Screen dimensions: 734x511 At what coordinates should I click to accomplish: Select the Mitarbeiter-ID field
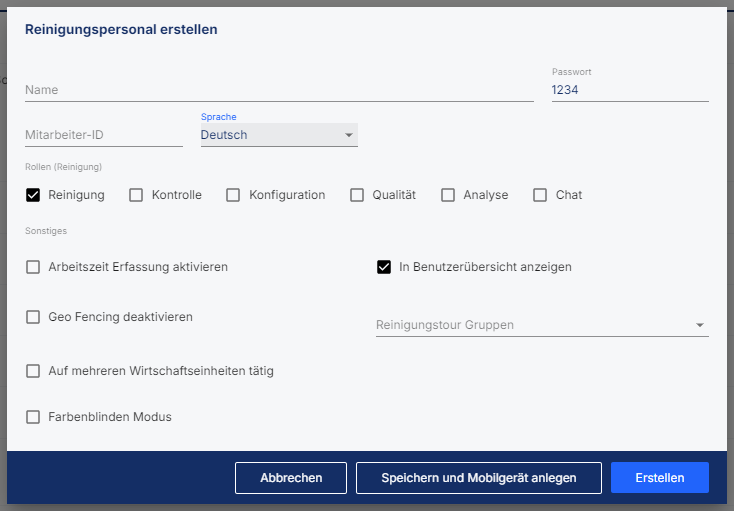tap(104, 135)
